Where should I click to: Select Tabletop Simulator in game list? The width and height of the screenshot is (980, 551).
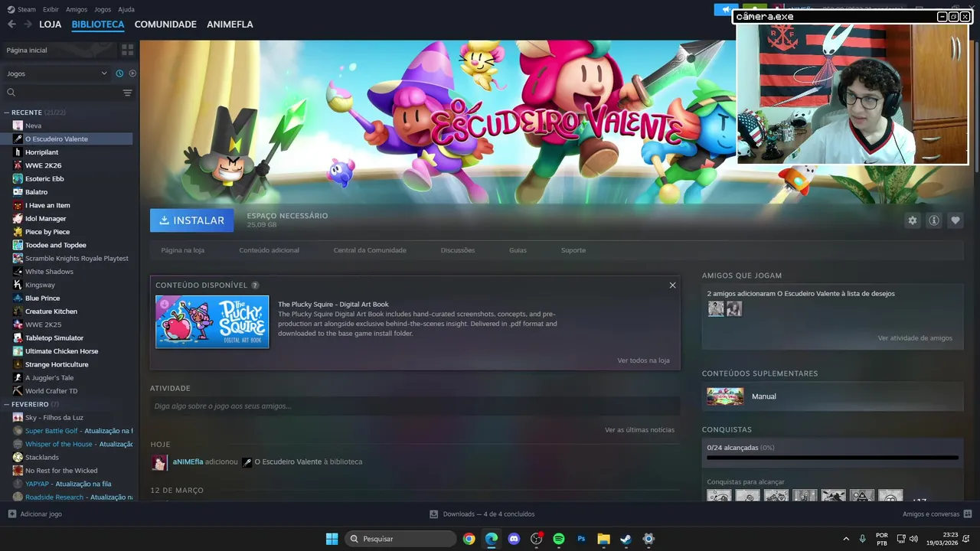54,338
